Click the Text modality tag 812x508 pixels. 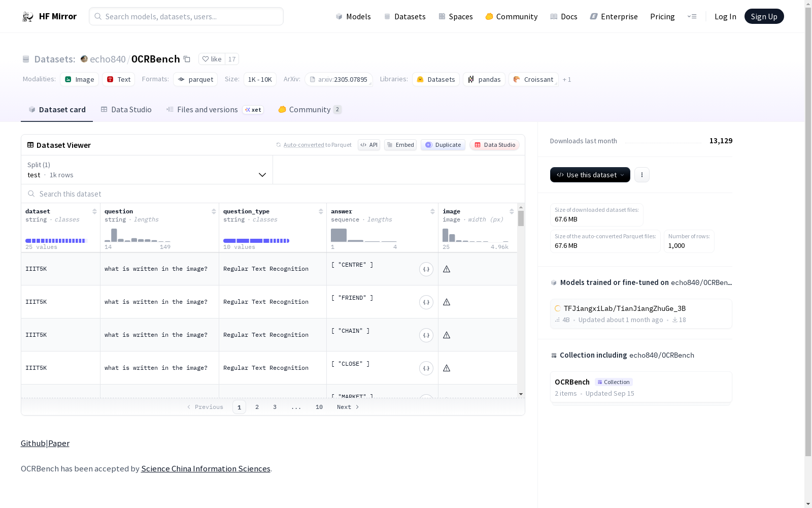119,79
